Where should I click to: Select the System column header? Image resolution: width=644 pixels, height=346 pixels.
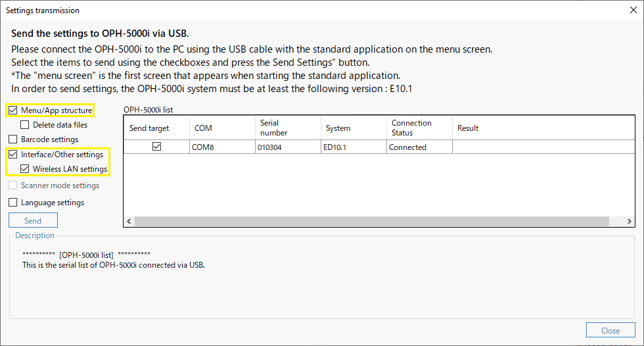[x=354, y=128]
